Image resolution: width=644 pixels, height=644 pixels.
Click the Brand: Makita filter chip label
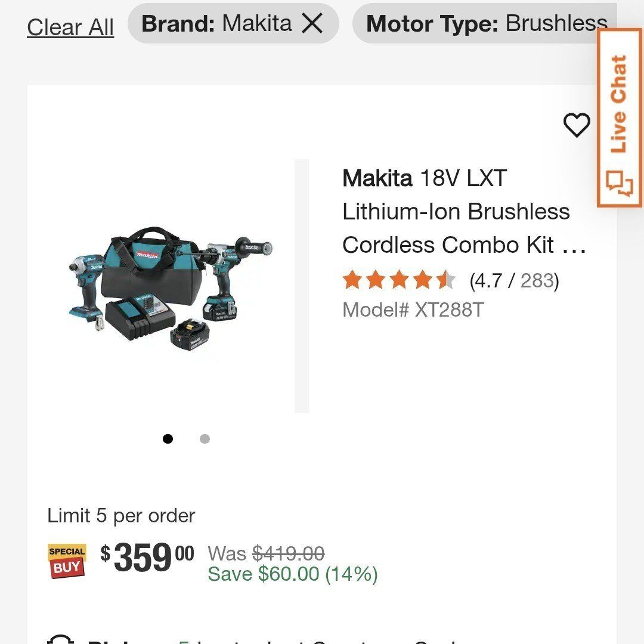click(217, 24)
